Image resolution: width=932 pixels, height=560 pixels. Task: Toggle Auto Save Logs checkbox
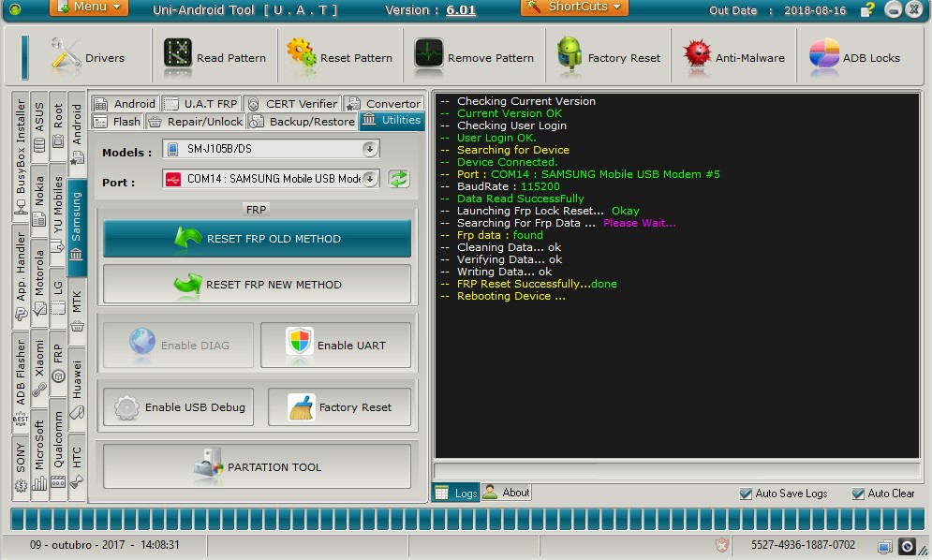click(x=746, y=494)
